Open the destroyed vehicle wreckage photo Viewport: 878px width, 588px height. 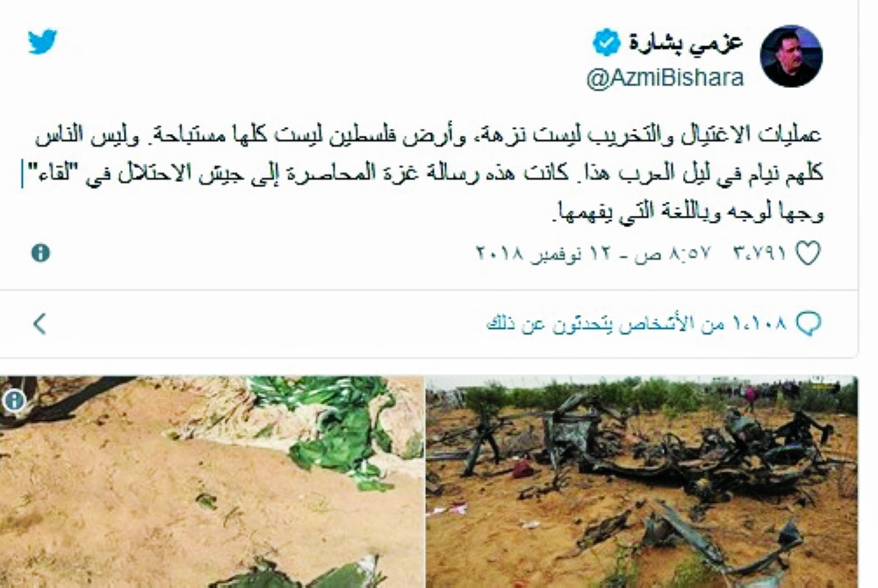point(642,482)
